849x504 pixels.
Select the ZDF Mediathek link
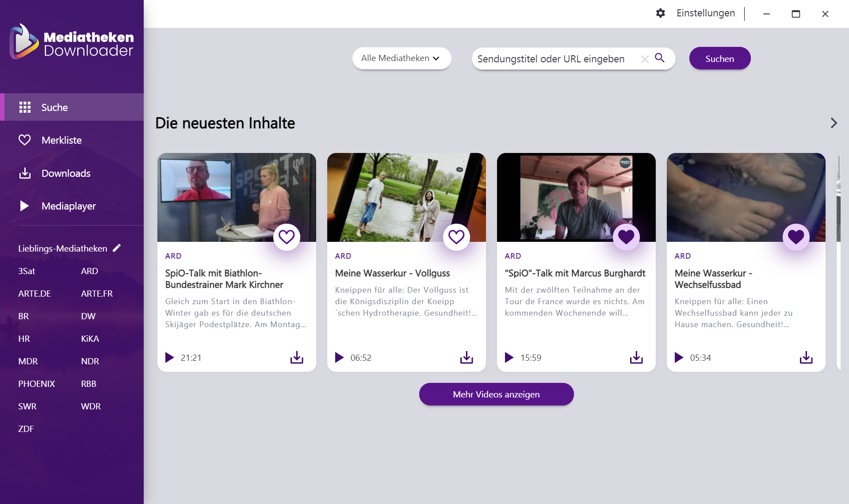[26, 429]
